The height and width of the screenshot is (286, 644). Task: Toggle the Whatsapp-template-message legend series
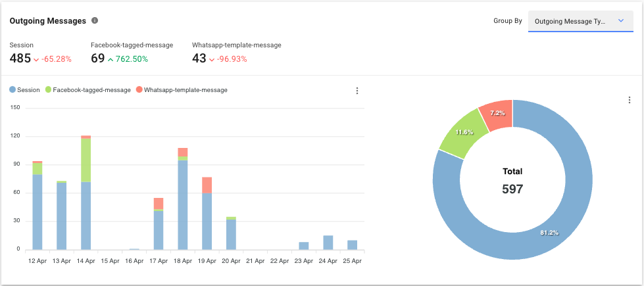coord(181,90)
